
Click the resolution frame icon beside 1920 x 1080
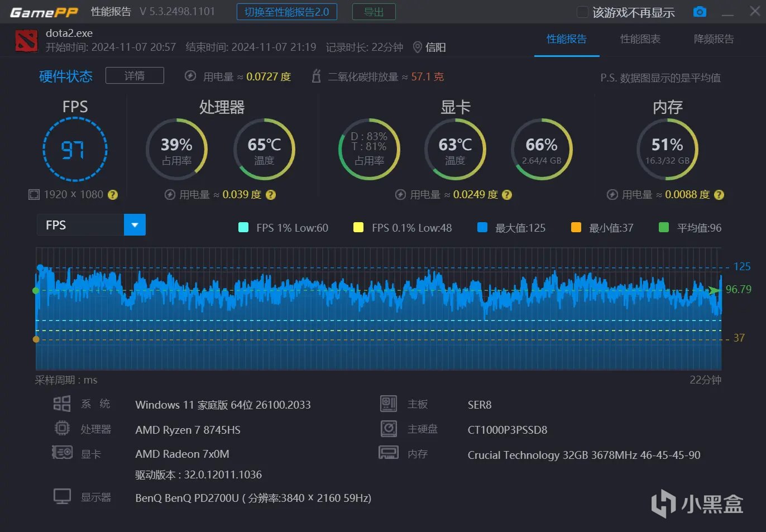(34, 194)
